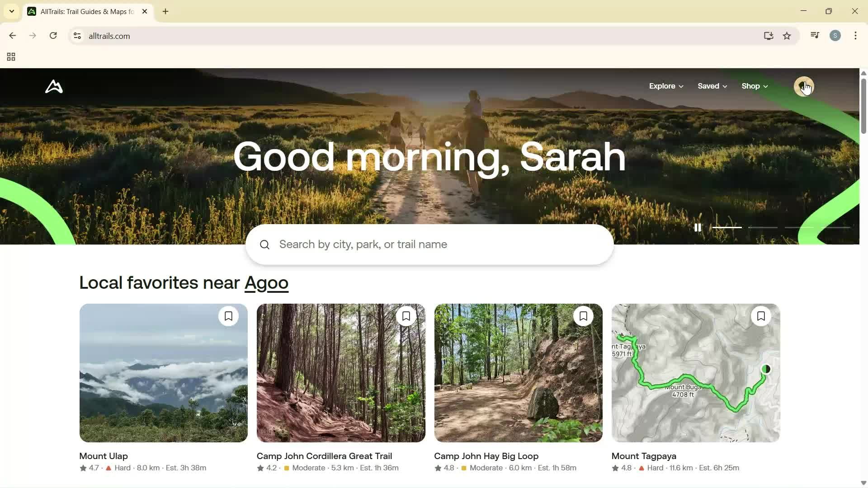
Task: Click the search magnifying glass icon
Action: [264, 244]
